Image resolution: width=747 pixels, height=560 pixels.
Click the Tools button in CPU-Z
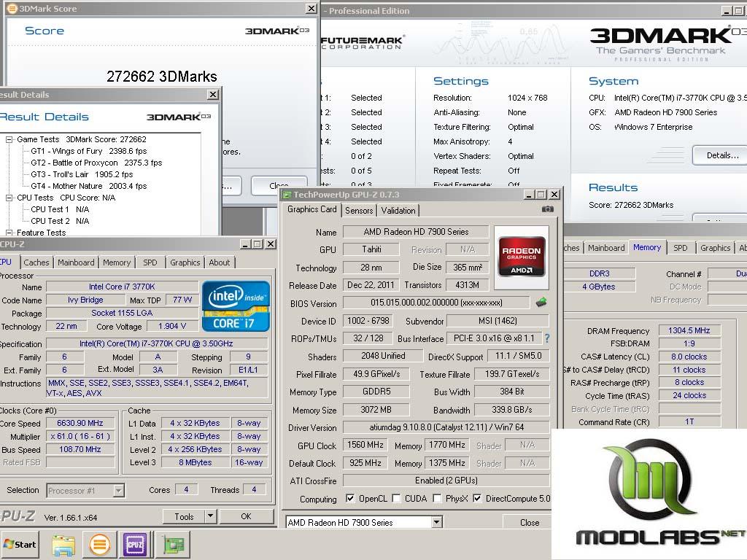(184, 516)
